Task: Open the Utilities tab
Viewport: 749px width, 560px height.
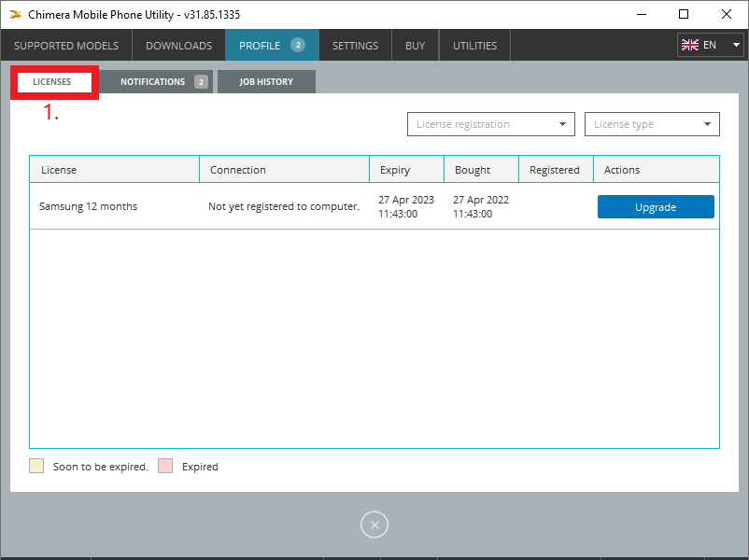Action: [474, 46]
